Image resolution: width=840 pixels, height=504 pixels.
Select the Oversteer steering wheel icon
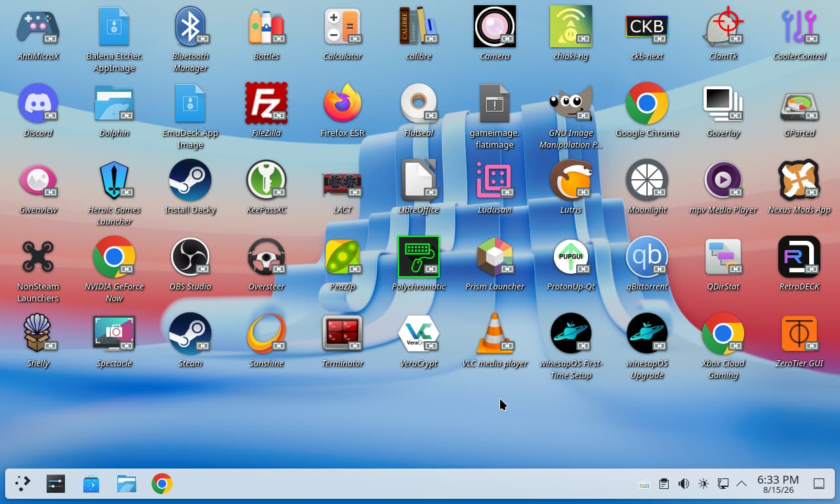(266, 257)
